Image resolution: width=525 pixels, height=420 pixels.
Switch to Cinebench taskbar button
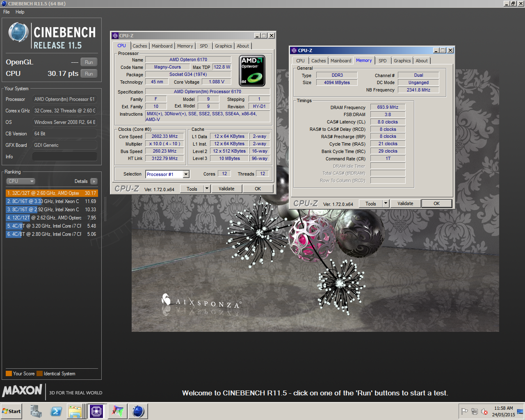(x=138, y=411)
